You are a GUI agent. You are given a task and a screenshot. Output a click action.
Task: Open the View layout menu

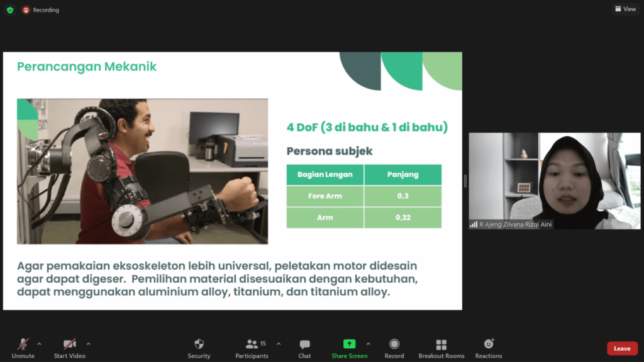coord(625,9)
